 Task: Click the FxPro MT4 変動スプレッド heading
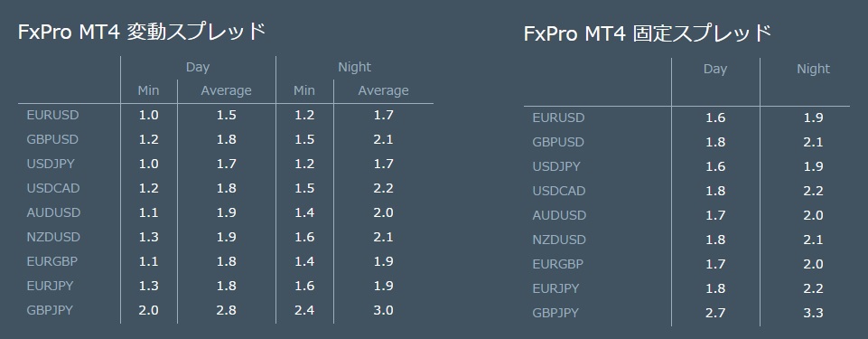[x=143, y=32]
